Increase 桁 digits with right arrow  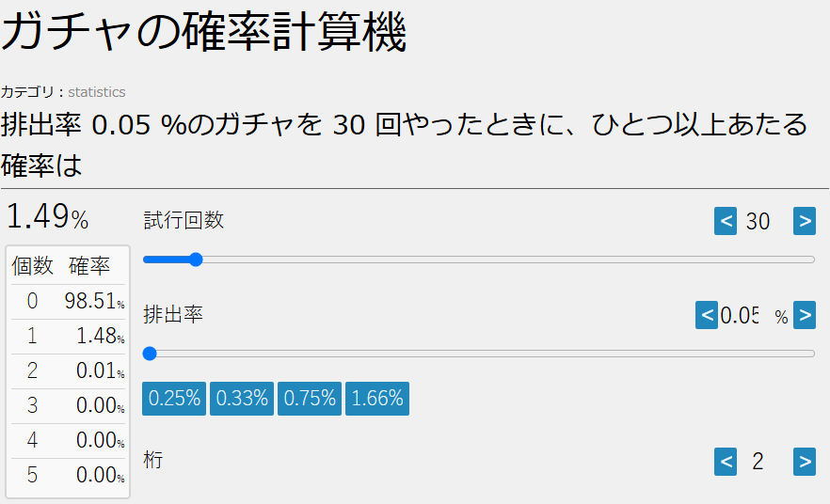pyautogui.click(x=805, y=461)
